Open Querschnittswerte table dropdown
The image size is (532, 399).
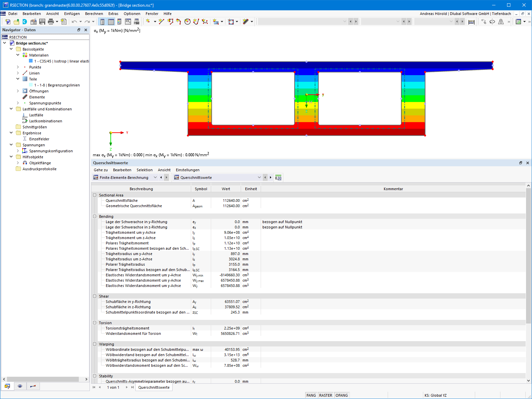point(259,178)
